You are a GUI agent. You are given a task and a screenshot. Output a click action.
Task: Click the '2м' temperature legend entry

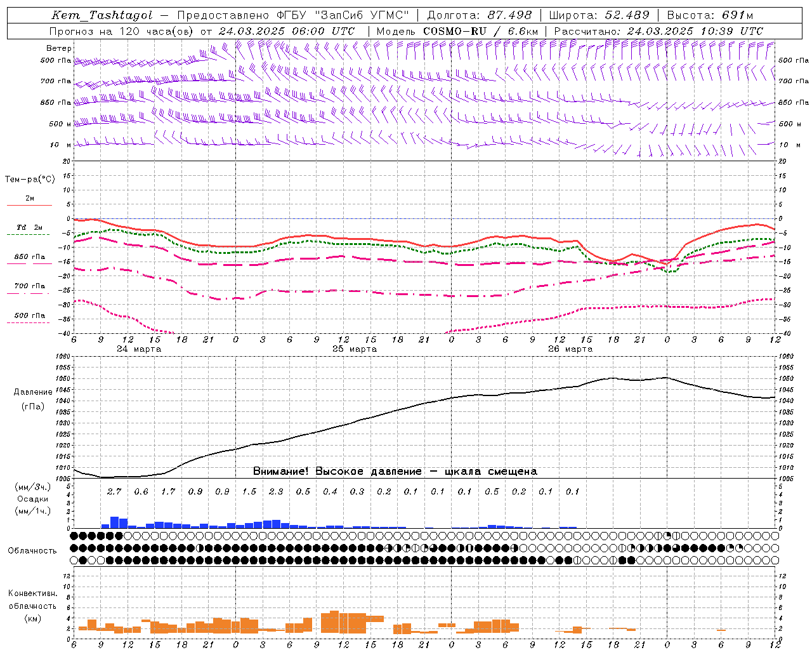30,199
